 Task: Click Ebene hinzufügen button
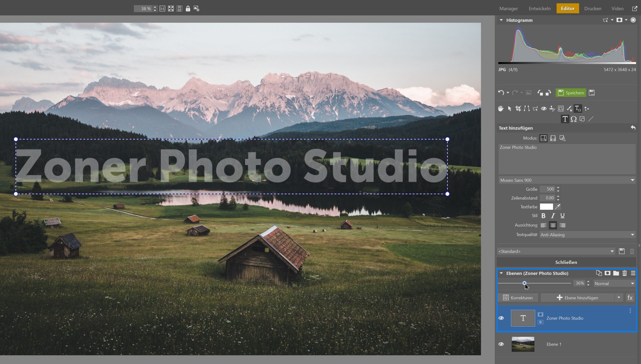click(577, 298)
